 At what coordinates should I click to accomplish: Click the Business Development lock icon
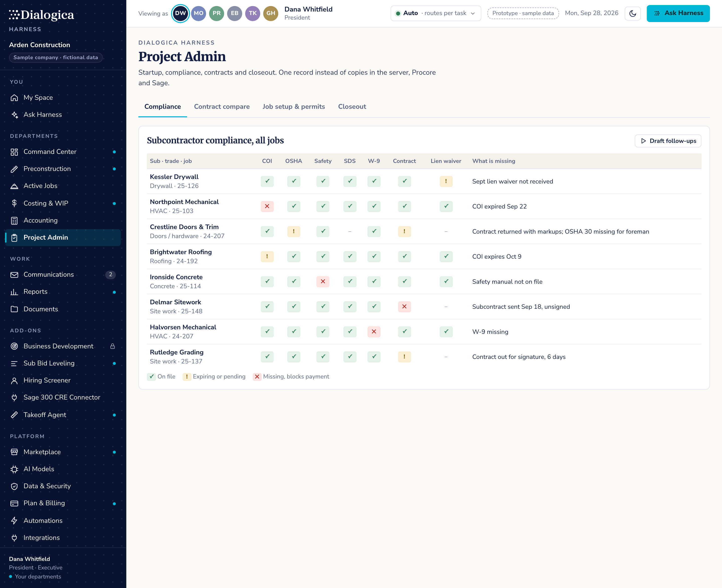click(x=113, y=346)
